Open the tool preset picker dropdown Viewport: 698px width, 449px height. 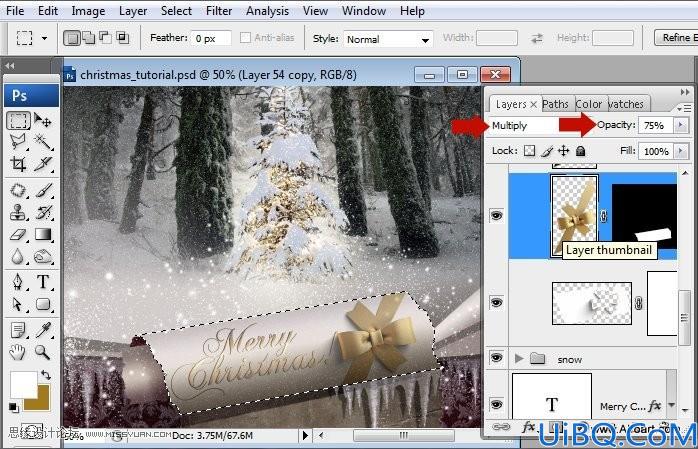coord(44,38)
